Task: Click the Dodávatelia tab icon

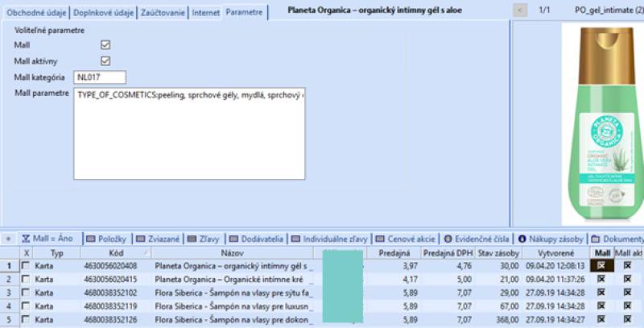Action: tap(233, 239)
